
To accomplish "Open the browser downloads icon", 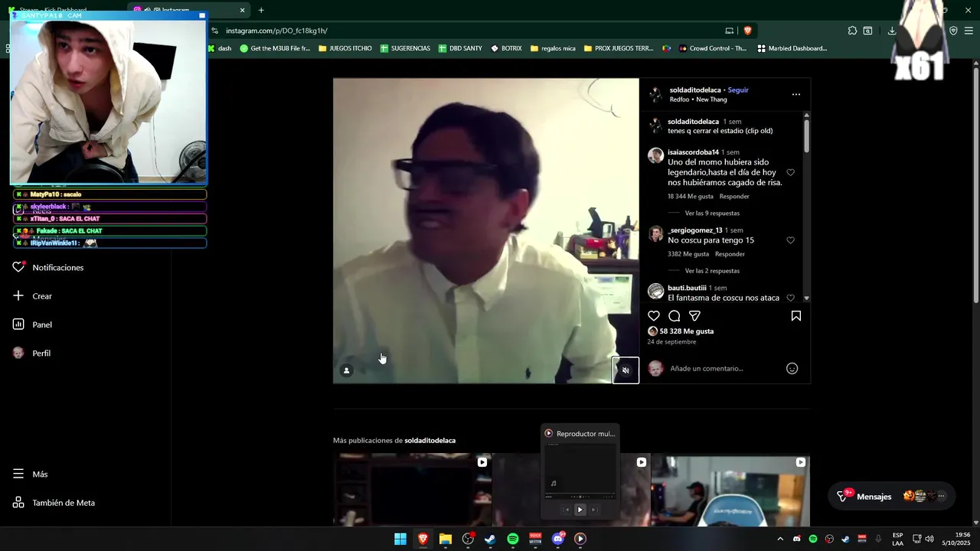I will [x=892, y=31].
